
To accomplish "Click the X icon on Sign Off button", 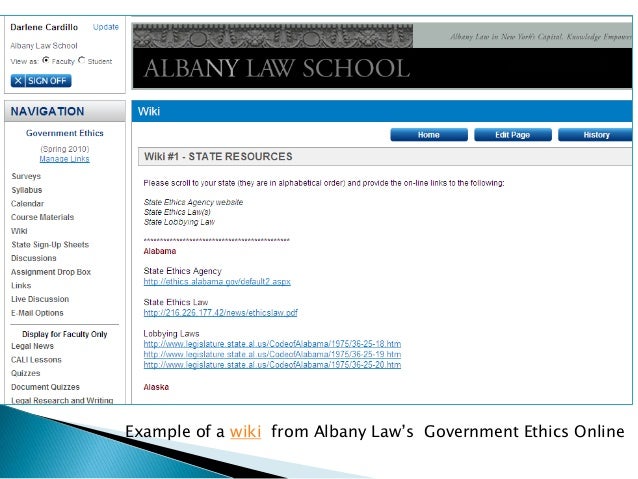I will coord(18,81).
